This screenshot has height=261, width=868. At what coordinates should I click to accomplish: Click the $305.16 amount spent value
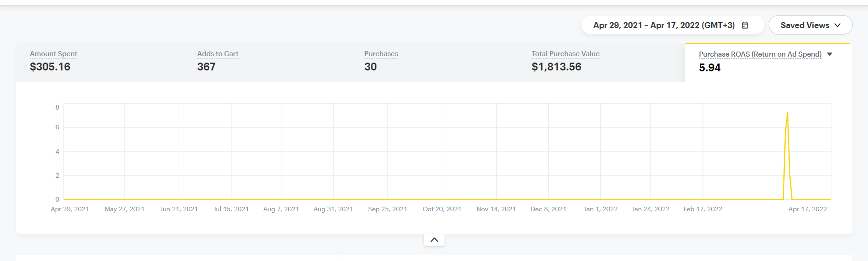click(50, 67)
